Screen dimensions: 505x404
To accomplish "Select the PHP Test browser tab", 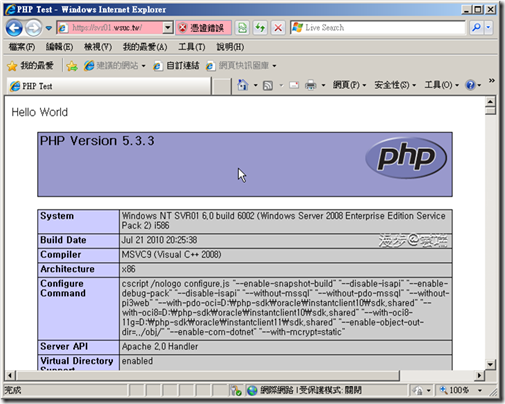I will (109, 86).
